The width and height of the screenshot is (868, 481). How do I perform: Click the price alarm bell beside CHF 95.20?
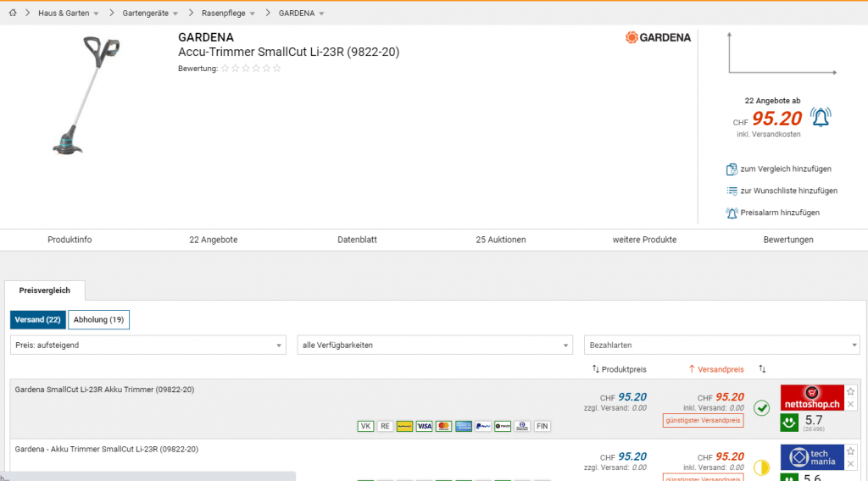pos(821,117)
